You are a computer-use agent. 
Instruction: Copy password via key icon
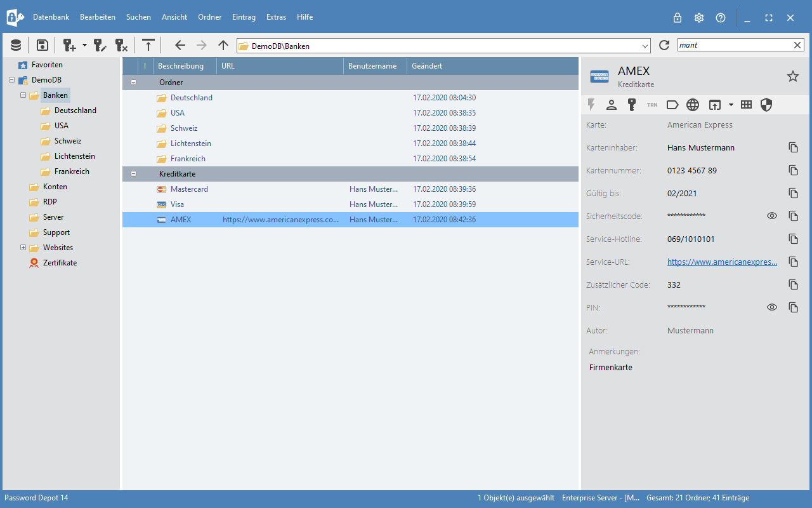(x=632, y=105)
